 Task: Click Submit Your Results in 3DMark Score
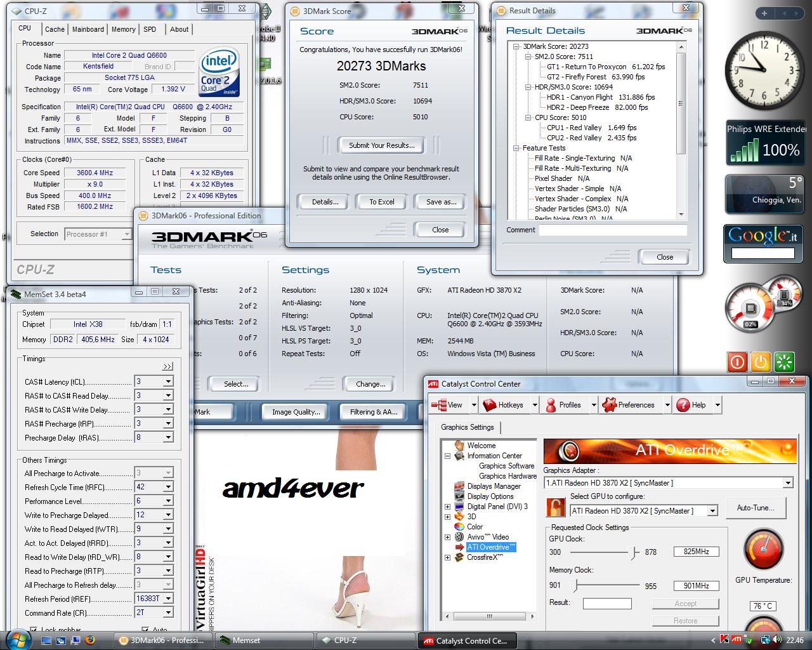point(381,145)
